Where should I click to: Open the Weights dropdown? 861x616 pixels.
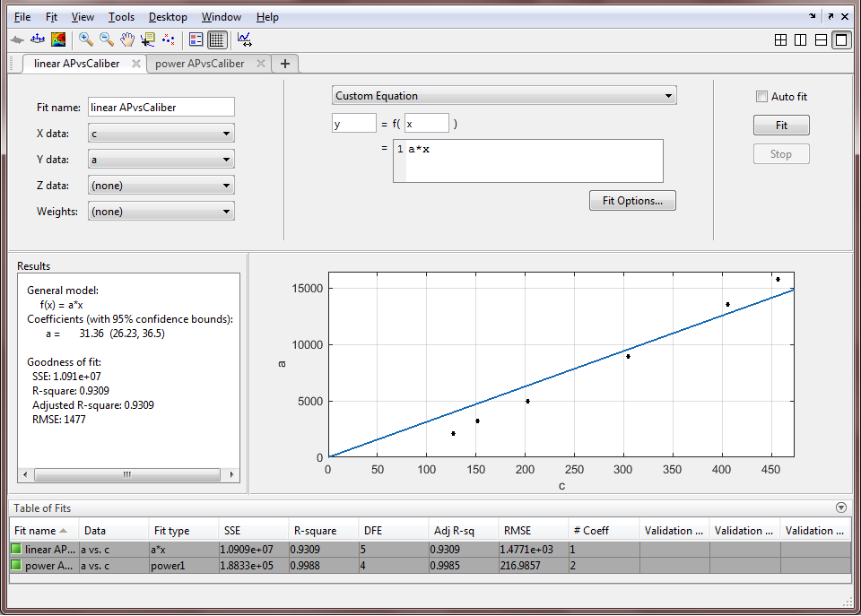pos(161,212)
